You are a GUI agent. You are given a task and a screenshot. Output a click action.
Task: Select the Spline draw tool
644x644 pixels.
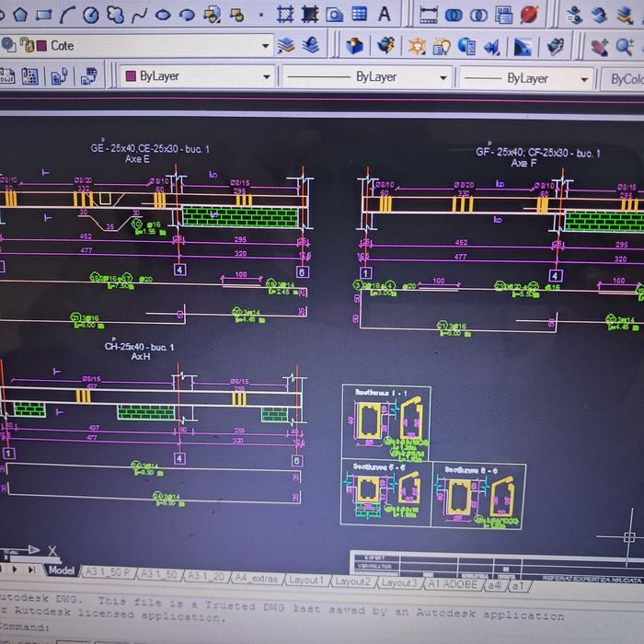[139, 16]
